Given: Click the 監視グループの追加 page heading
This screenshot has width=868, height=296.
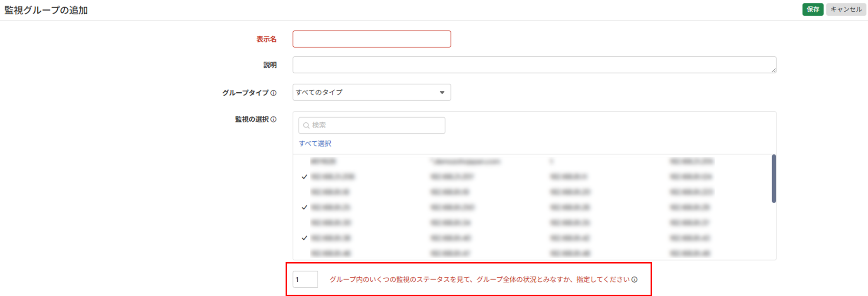Looking at the screenshot, I should pos(46,10).
